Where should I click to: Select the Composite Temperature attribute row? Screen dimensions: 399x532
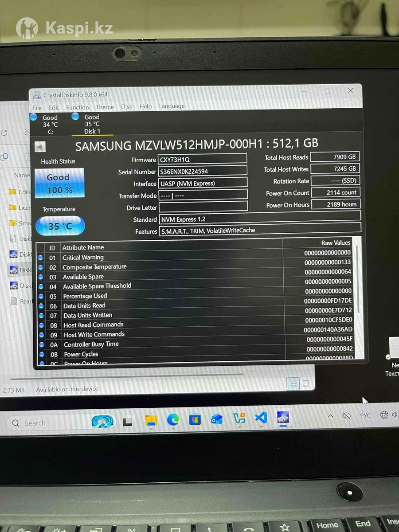coord(94,267)
